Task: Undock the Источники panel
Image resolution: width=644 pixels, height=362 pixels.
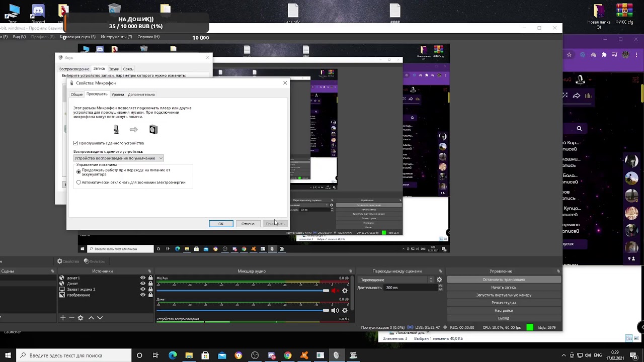Action: coord(149,271)
